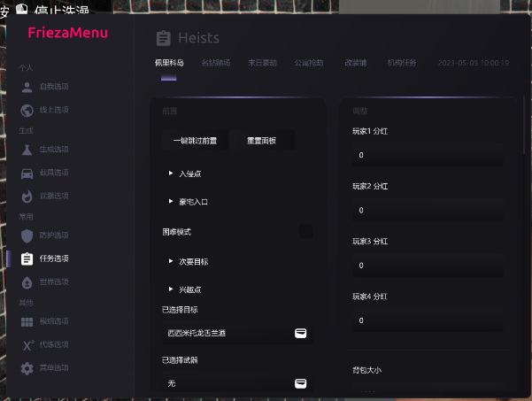Viewport: 532px width, 401px height.
Task: Open the 末日豪劫 tab
Action: (262, 63)
